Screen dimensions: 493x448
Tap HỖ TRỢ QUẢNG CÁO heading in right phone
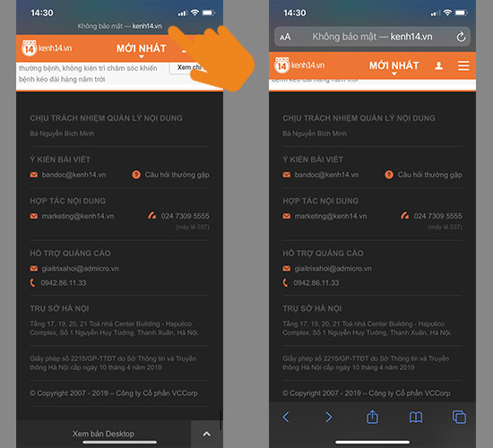(323, 253)
